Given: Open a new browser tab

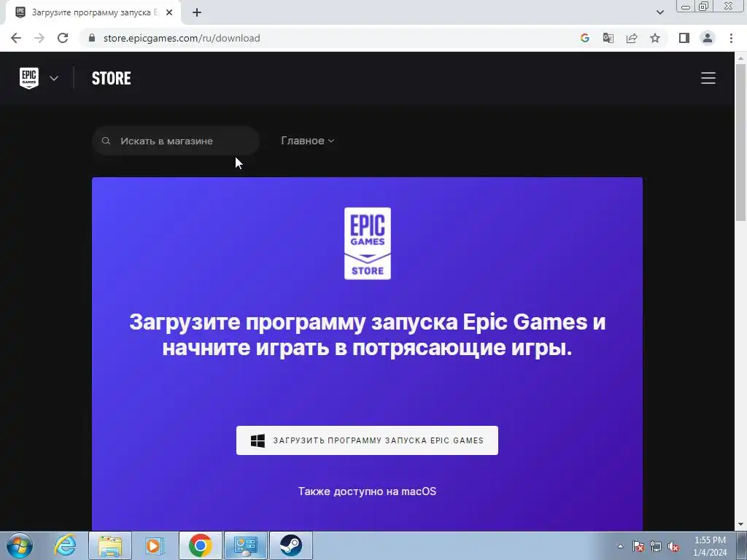Looking at the screenshot, I should point(197,12).
